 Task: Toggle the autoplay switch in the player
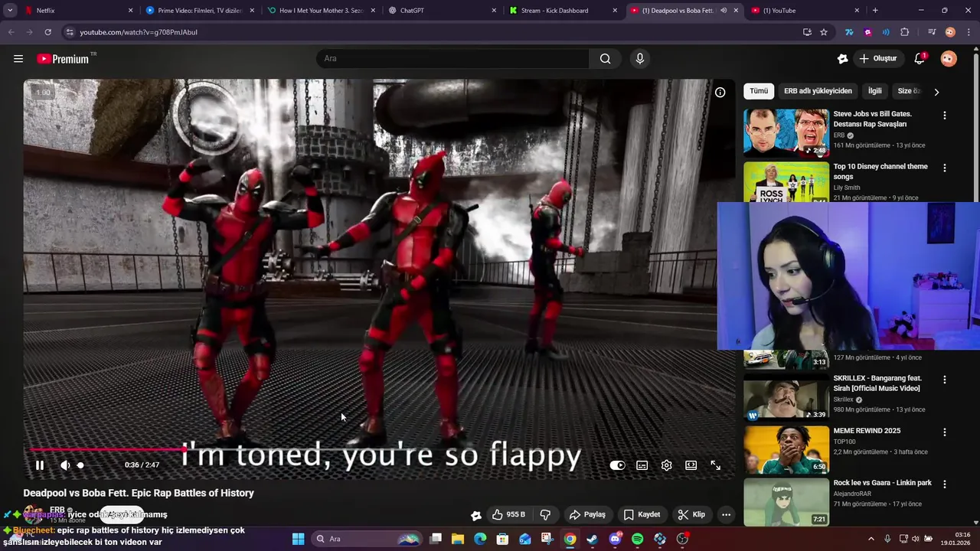point(617,465)
